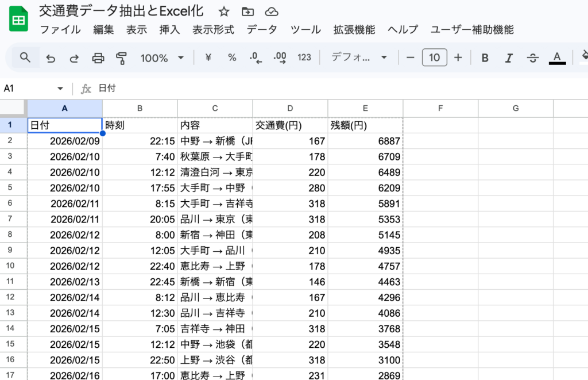Click the Google Sheets home icon

19,20
